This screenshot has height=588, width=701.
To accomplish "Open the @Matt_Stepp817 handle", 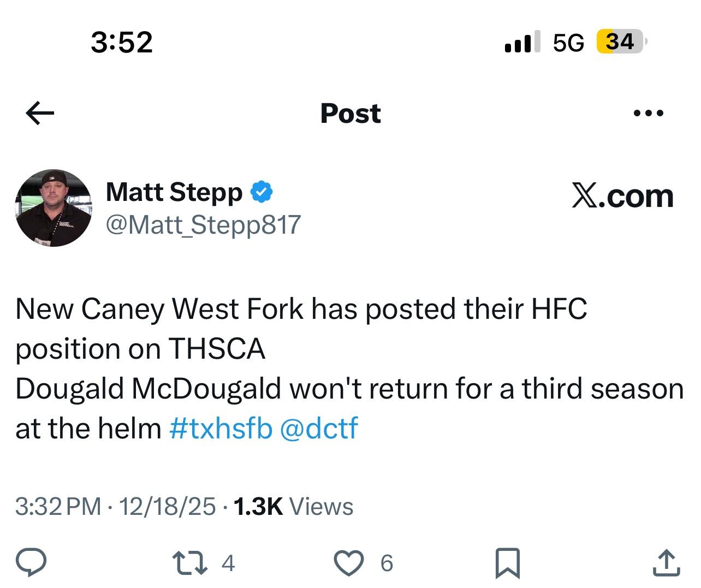I will 203,224.
